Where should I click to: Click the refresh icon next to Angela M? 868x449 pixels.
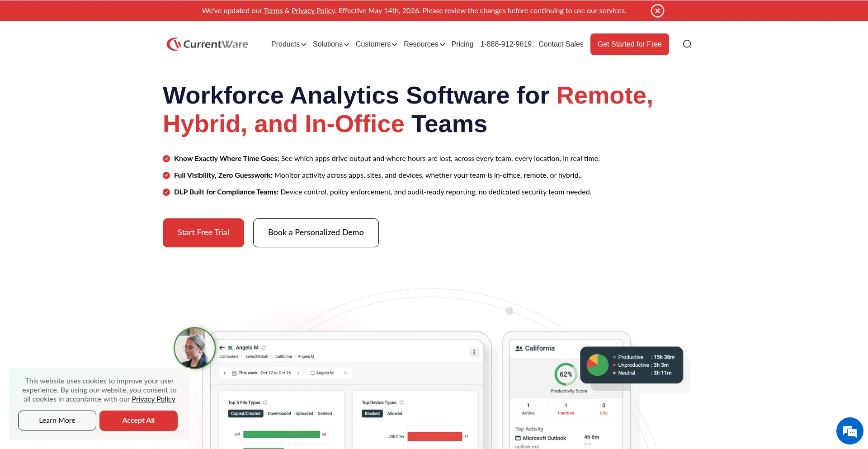[x=264, y=348]
